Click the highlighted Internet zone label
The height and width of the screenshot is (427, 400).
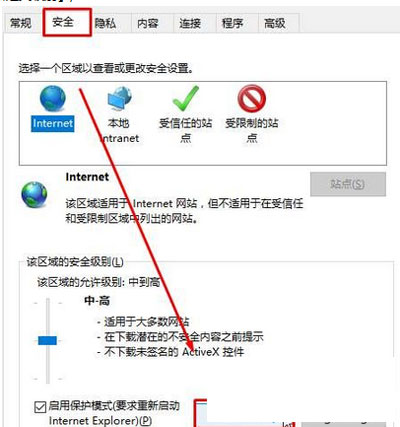[53, 124]
